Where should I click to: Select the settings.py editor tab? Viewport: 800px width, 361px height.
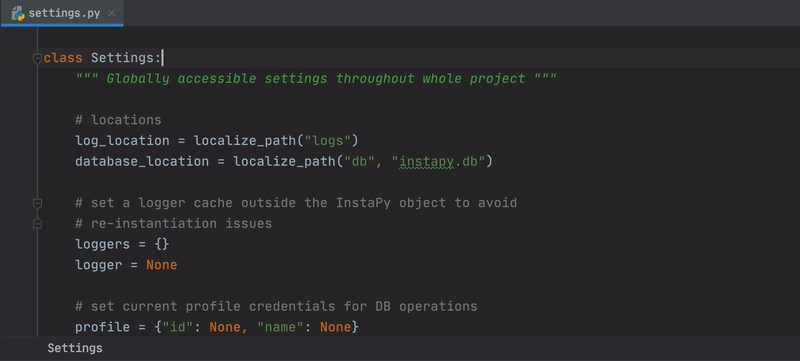(62, 13)
